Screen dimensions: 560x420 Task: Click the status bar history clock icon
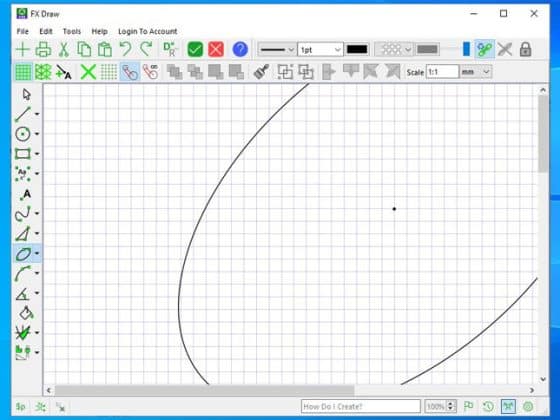(x=488, y=406)
